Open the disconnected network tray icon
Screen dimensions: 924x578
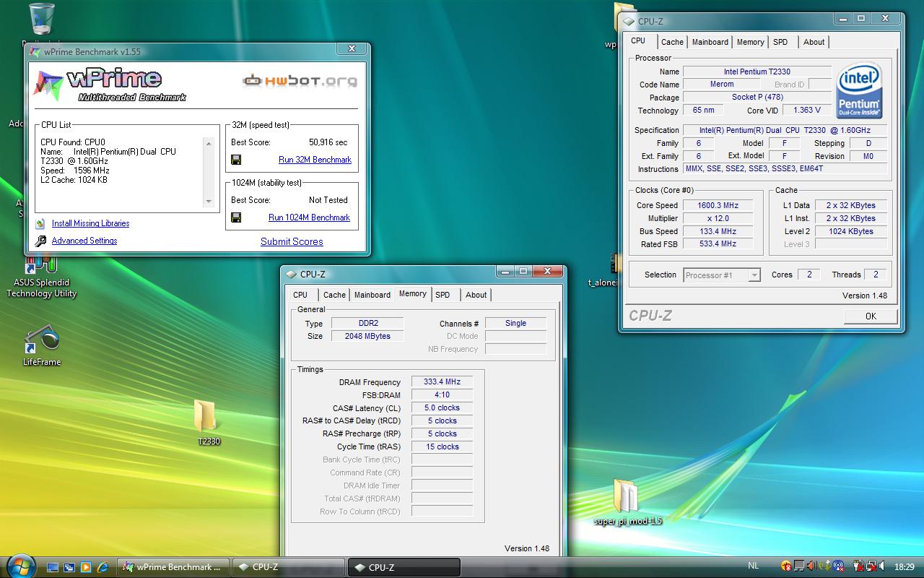pyautogui.click(x=871, y=566)
